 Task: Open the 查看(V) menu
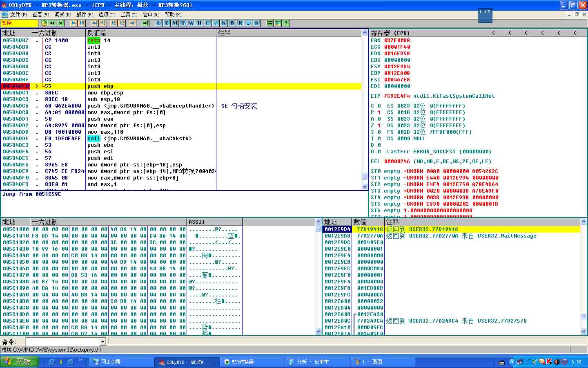pyautogui.click(x=40, y=15)
